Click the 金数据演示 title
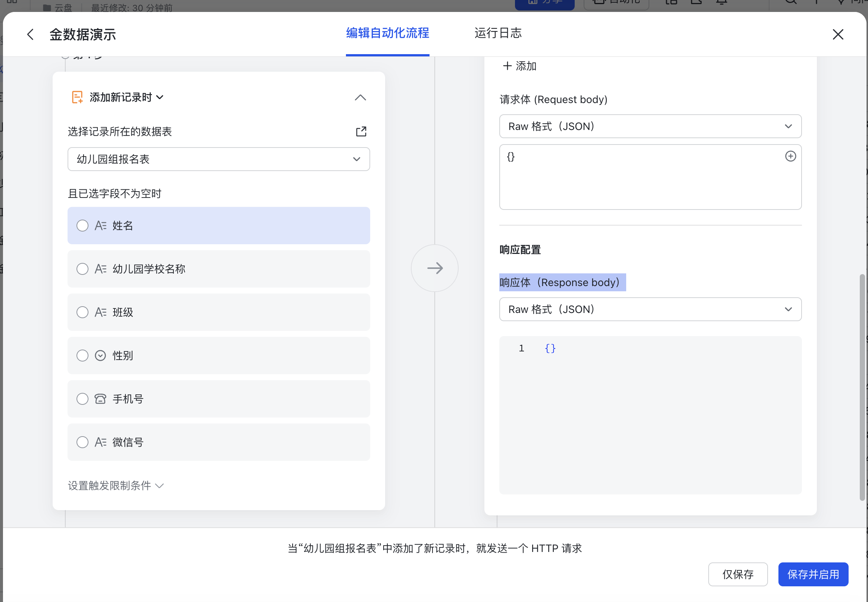 (82, 35)
